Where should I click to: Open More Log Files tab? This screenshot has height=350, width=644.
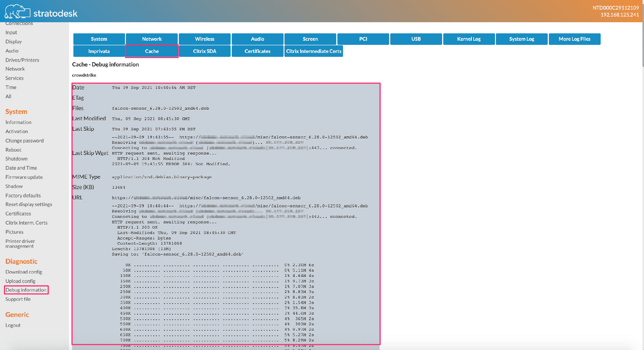coord(574,39)
